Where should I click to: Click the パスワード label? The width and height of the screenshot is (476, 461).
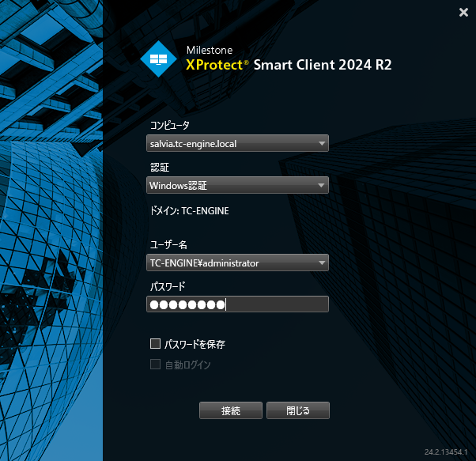point(168,286)
